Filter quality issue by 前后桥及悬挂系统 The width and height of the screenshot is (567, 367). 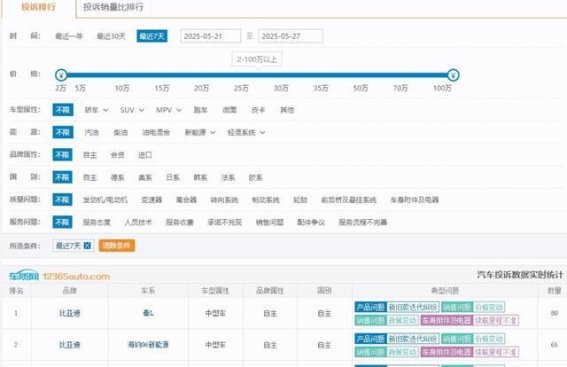click(349, 200)
